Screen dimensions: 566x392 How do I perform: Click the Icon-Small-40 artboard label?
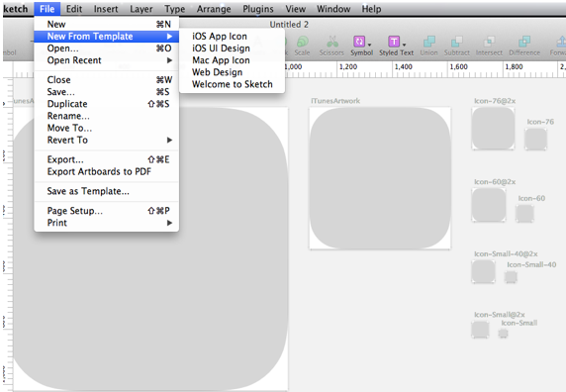(531, 265)
